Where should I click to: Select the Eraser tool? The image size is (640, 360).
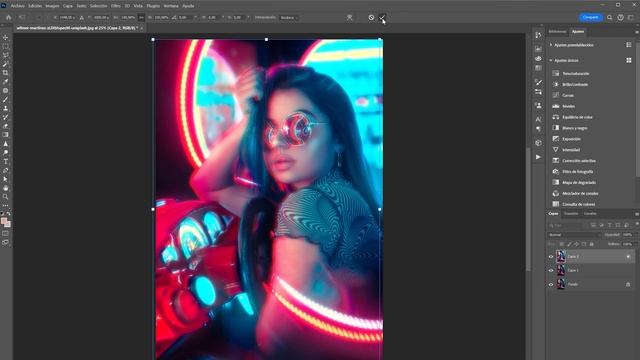5,126
